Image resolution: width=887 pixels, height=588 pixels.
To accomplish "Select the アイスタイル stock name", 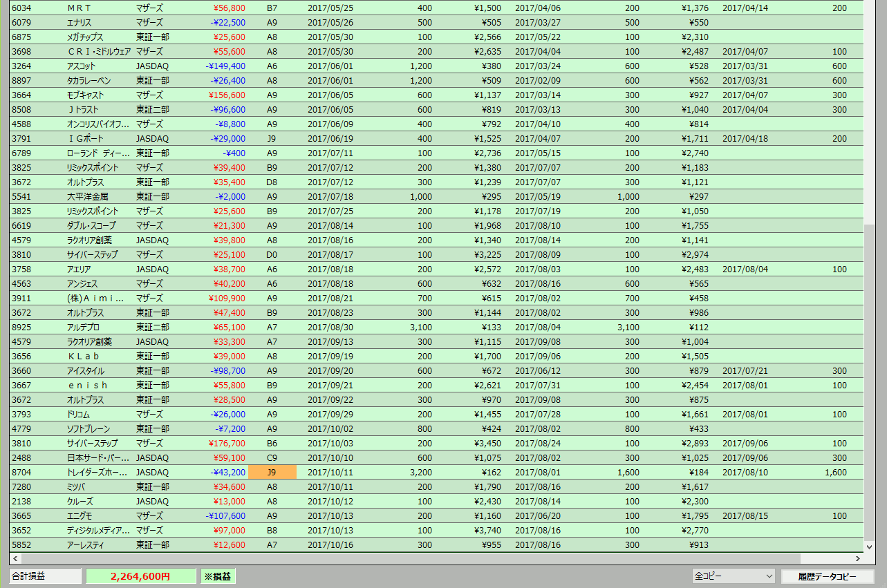I will pos(84,370).
